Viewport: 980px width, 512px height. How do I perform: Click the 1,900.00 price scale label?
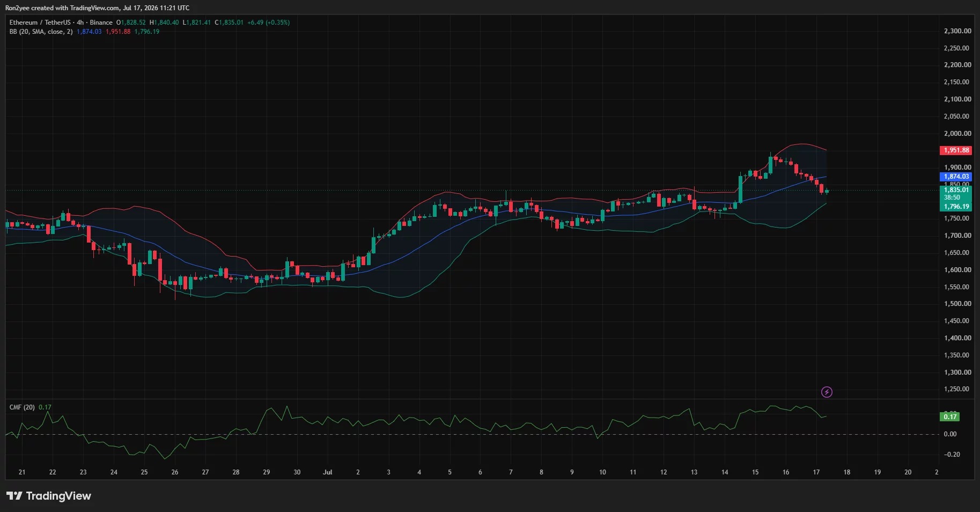957,167
